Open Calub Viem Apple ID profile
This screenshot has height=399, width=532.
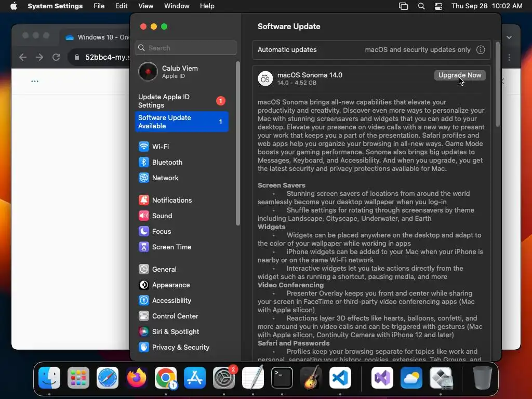(x=181, y=72)
